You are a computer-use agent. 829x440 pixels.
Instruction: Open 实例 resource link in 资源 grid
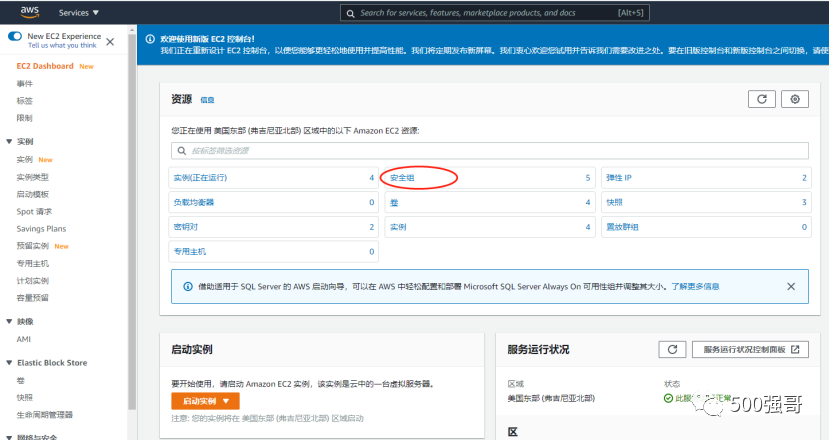coord(398,227)
